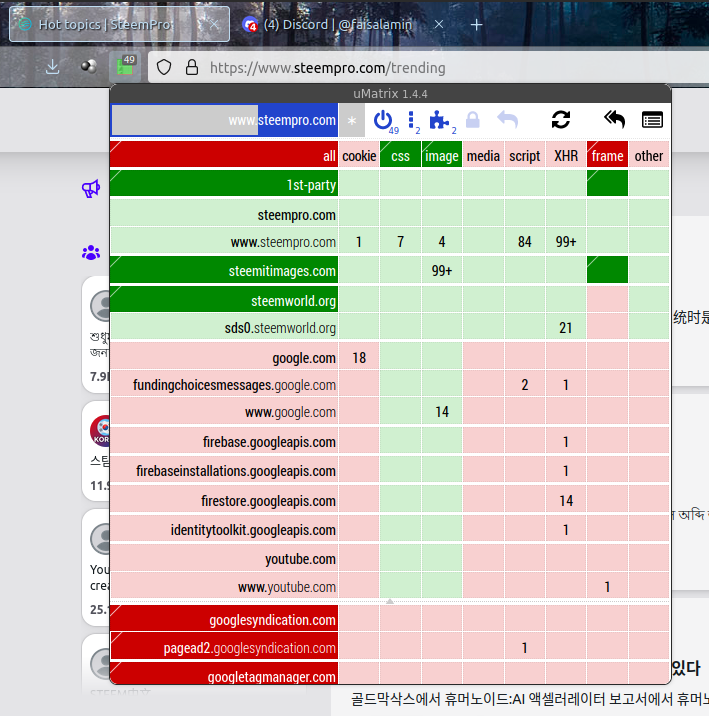Click the padlock save rules icon
709x716 pixels.
pyautogui.click(x=473, y=120)
